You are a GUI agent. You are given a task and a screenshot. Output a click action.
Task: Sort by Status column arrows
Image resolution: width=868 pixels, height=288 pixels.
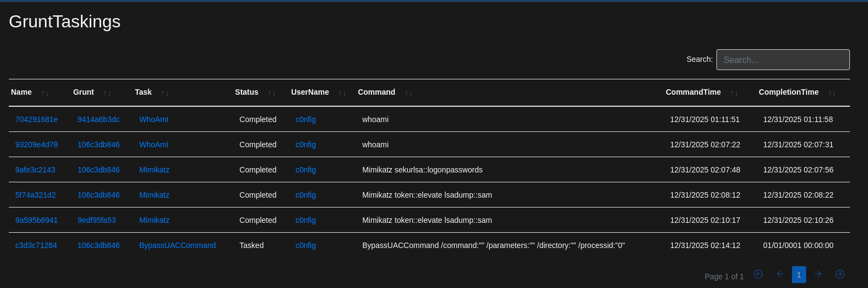pos(271,93)
